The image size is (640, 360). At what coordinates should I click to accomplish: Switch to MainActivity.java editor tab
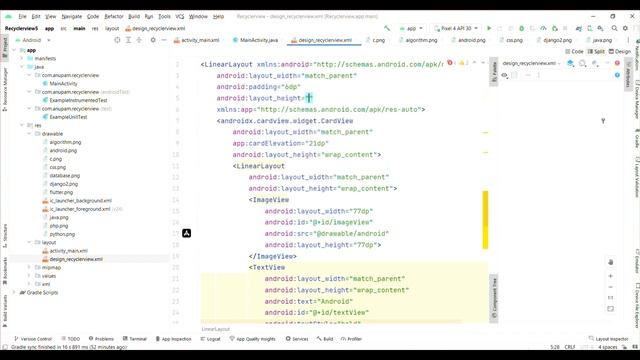pos(256,40)
